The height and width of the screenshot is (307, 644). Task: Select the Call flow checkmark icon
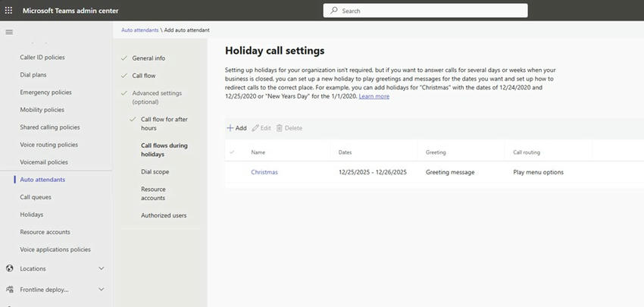pos(124,76)
